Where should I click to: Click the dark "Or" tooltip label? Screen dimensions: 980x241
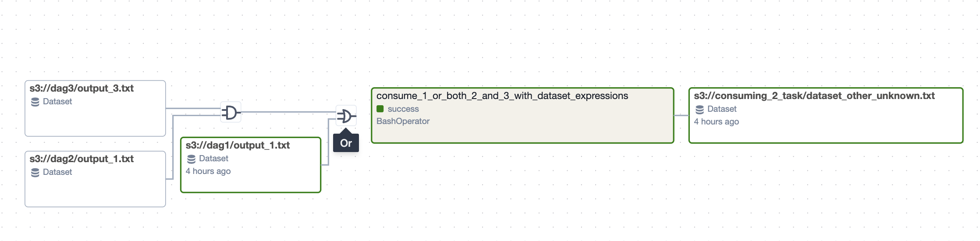click(346, 143)
